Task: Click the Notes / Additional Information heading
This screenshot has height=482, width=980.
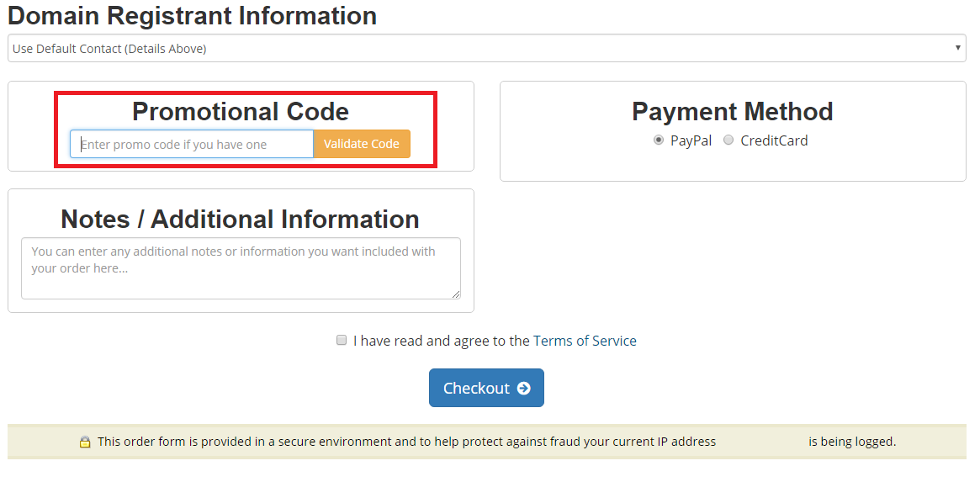Action: click(x=240, y=219)
